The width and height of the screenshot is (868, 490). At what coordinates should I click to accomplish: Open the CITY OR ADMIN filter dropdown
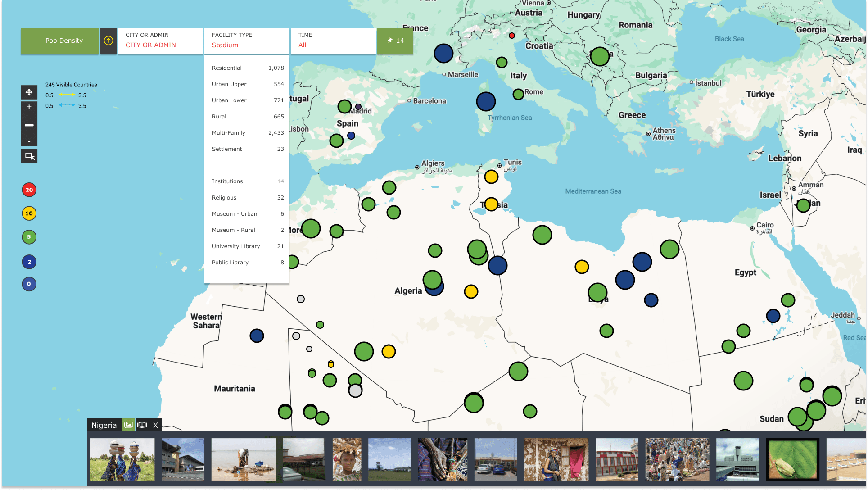coord(160,41)
